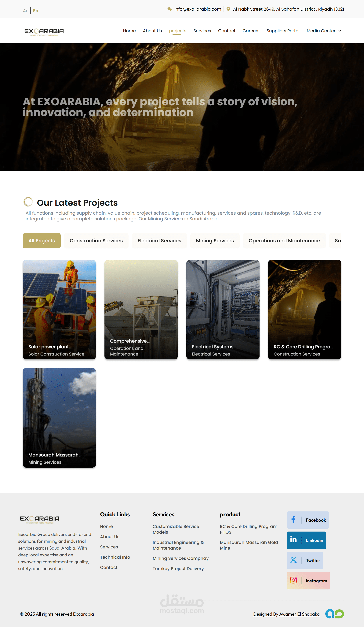Open Designed By Awamer El Shabaka link
Screen dimensions: 364x627
[286, 614]
